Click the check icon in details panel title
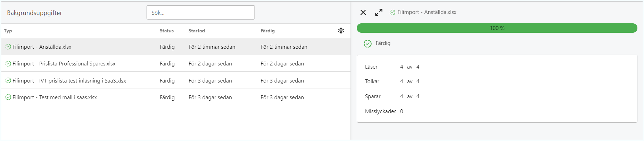644x141 pixels. [x=392, y=13]
